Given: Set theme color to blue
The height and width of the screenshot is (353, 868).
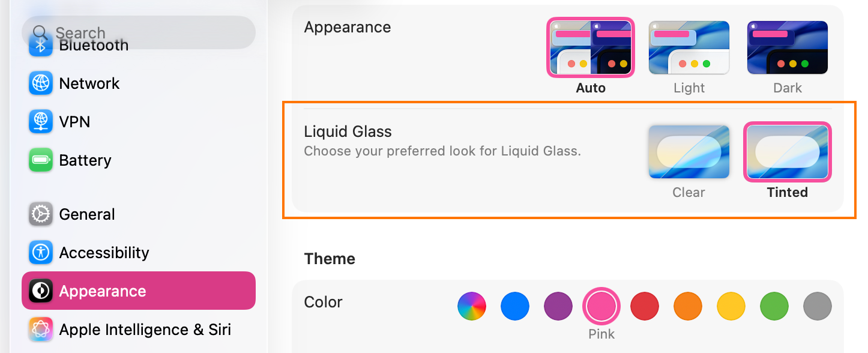Looking at the screenshot, I should (x=515, y=307).
